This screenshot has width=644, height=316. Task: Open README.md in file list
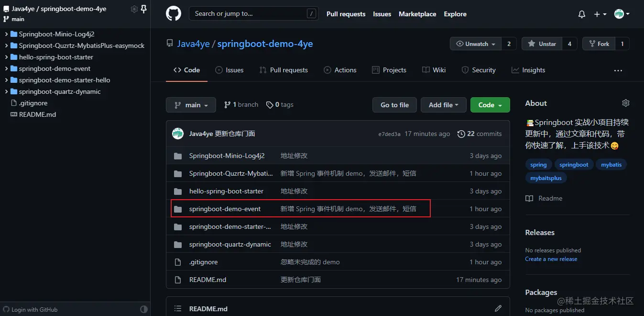[x=207, y=280]
